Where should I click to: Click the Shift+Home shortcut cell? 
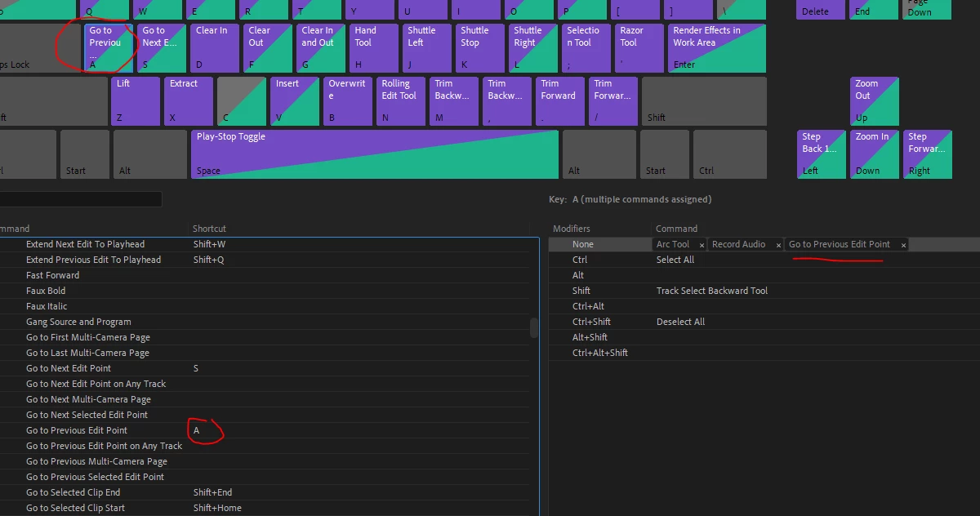[217, 508]
